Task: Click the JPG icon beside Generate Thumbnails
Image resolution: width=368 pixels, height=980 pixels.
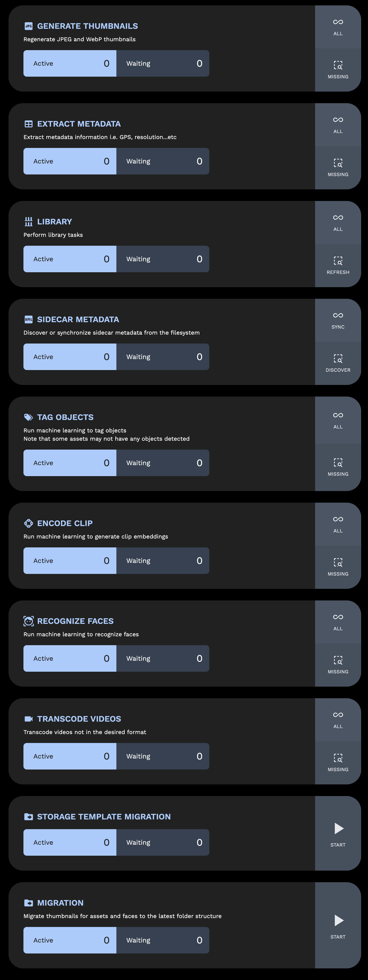Action: point(28,26)
